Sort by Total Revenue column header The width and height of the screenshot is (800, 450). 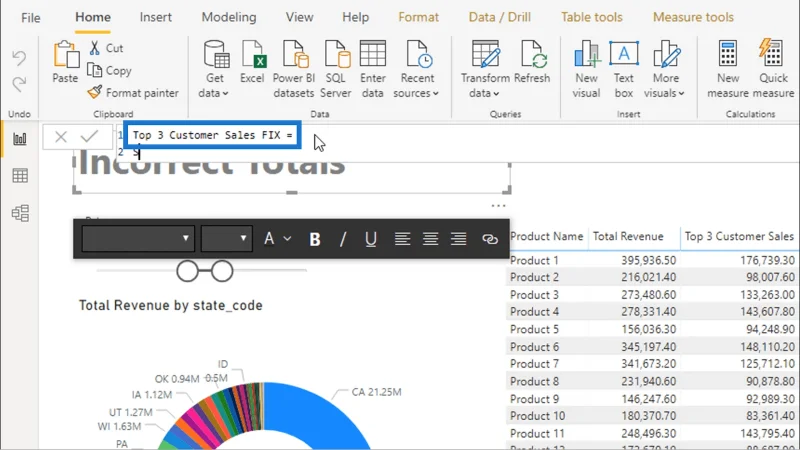point(628,236)
